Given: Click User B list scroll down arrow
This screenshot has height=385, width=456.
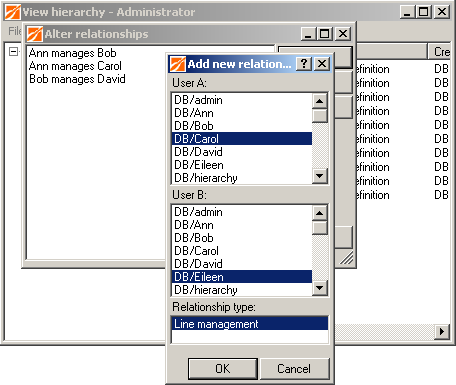Looking at the screenshot, I should tap(320, 288).
